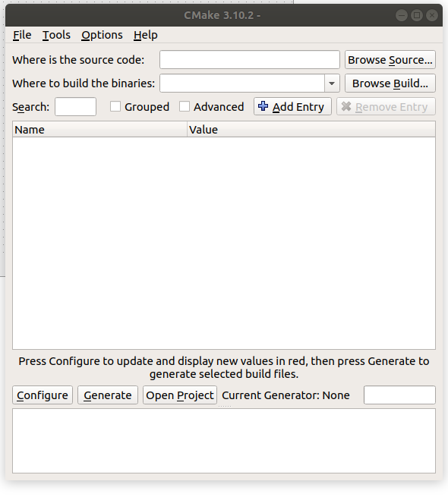Enable the Advanced checkbox
This screenshot has height=497, width=448.
(185, 106)
